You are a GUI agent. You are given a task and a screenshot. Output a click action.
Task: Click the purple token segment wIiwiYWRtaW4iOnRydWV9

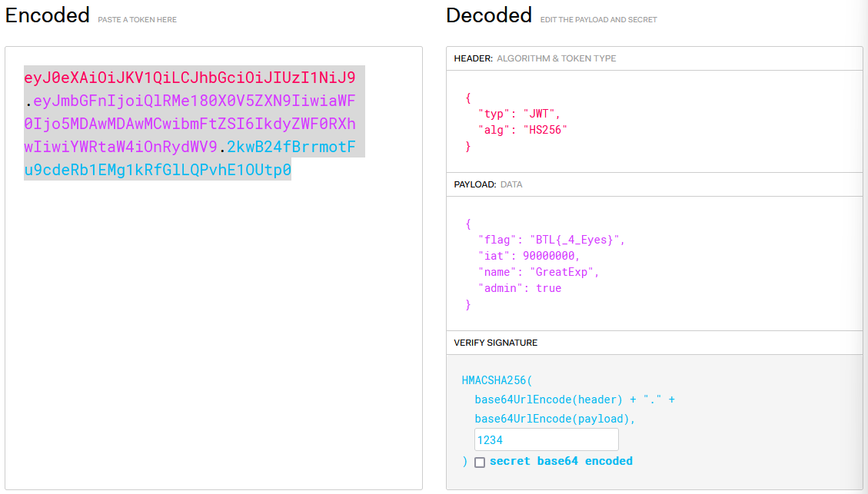pos(121,147)
